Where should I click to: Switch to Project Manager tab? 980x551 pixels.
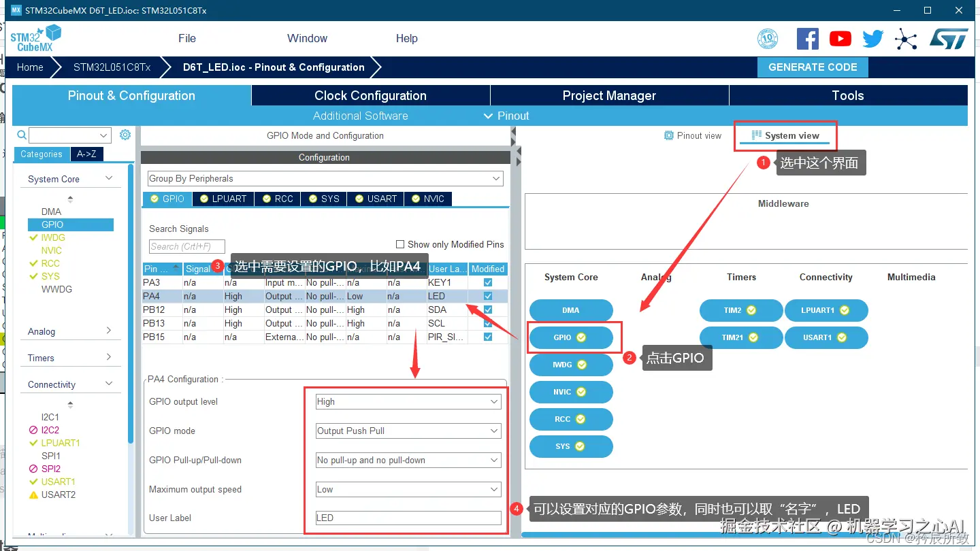coord(609,95)
